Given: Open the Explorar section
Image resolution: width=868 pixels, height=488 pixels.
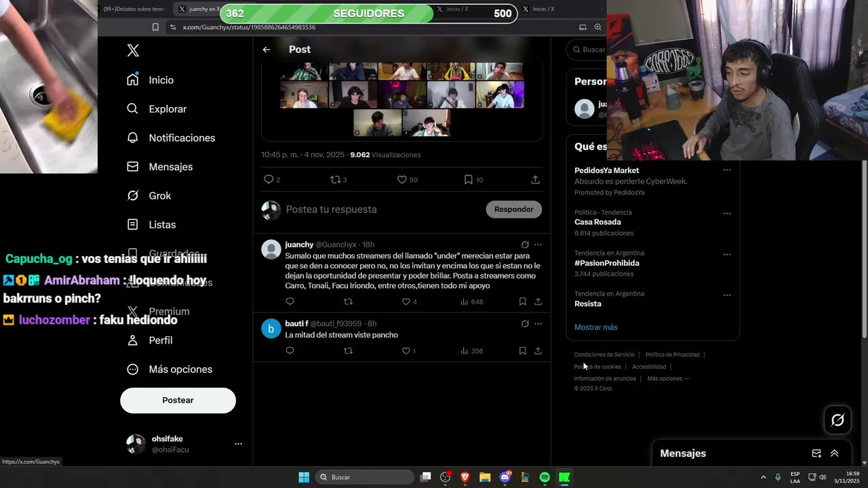Looking at the screenshot, I should tap(157, 108).
